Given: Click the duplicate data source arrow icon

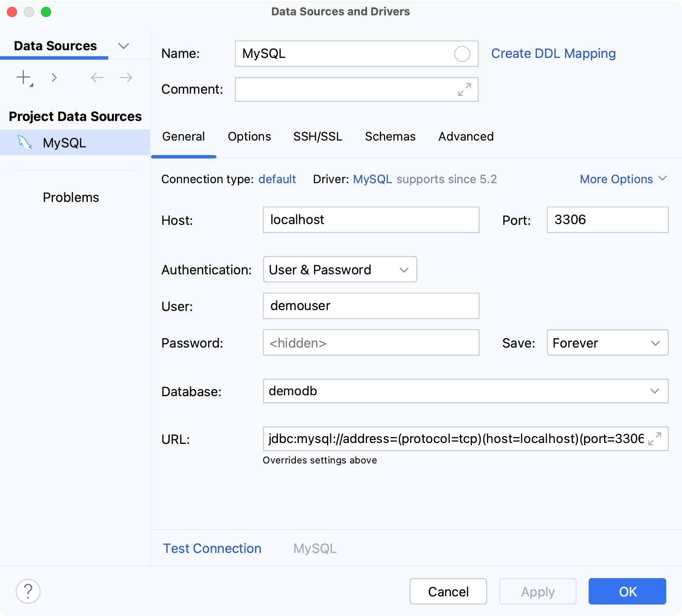Looking at the screenshot, I should (x=54, y=78).
